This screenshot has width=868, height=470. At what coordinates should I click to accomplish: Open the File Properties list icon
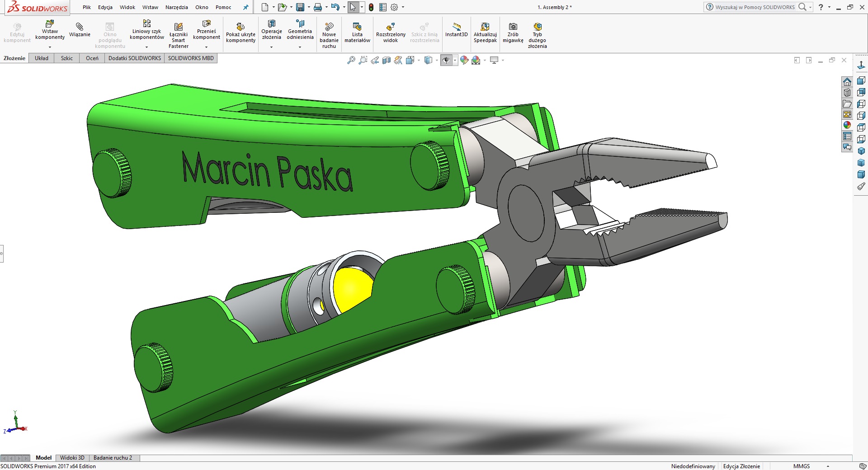383,7
